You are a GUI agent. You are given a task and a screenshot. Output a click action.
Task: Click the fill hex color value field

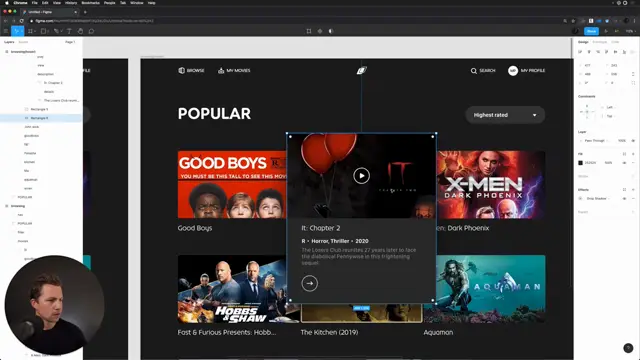(590, 162)
